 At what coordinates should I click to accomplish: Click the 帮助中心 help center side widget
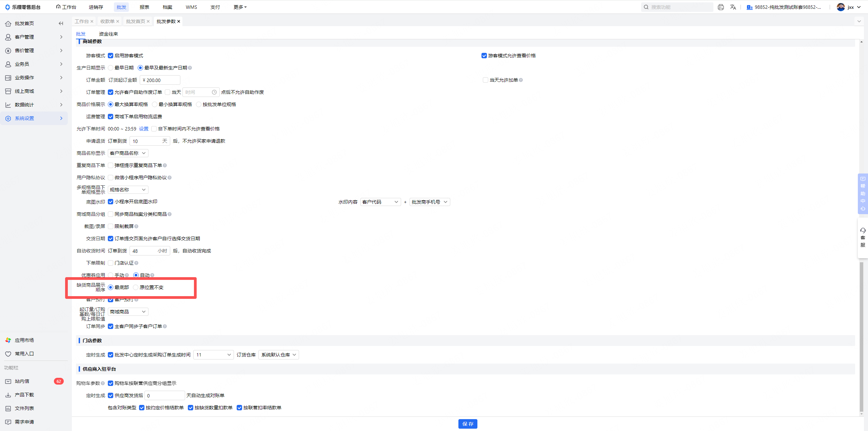pos(863,193)
